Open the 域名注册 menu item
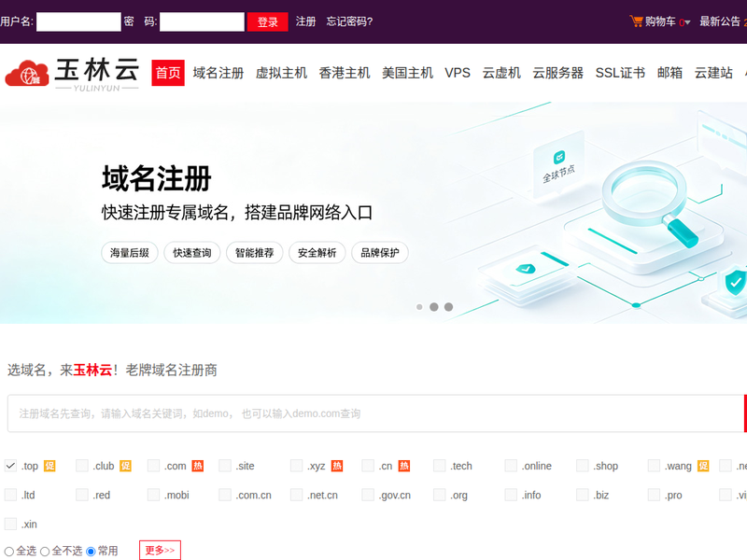This screenshot has width=747, height=560. (218, 73)
